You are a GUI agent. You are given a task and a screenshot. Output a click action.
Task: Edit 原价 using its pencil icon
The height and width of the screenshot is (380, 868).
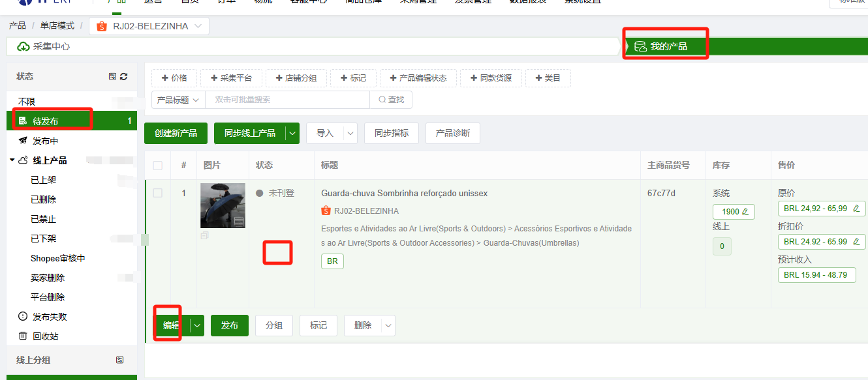point(856,209)
